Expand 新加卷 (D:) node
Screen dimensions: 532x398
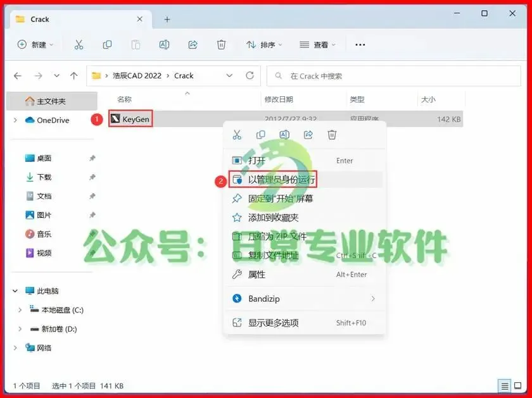[x=20, y=329]
